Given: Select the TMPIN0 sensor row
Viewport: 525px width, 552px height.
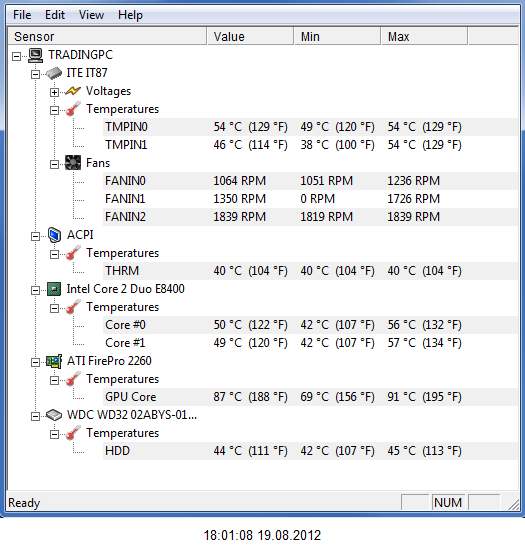Looking at the screenshot, I should [311, 127].
